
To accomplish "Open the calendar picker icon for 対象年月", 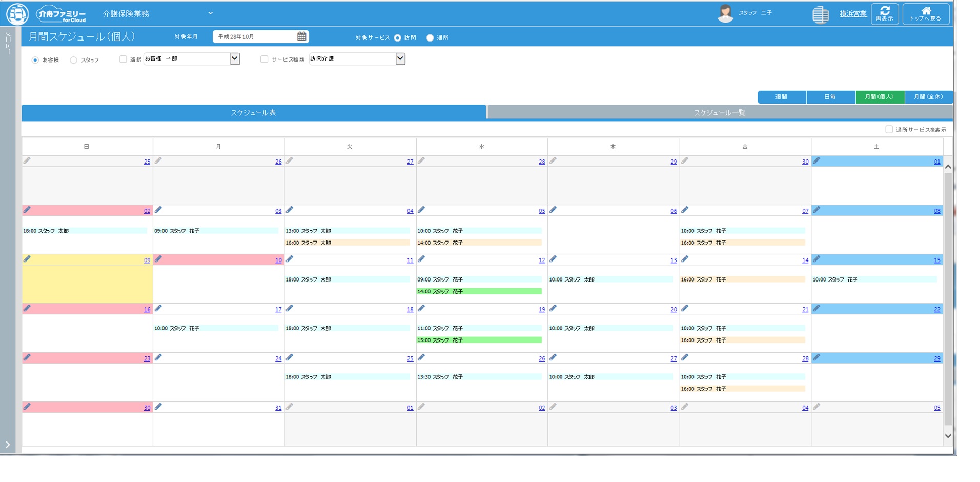I will tap(302, 36).
